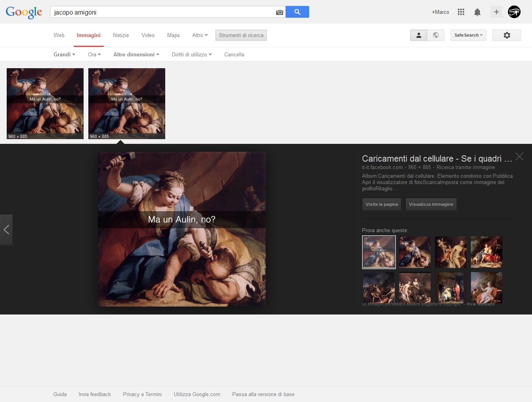
Task: Switch to personal results view
Action: 419,35
